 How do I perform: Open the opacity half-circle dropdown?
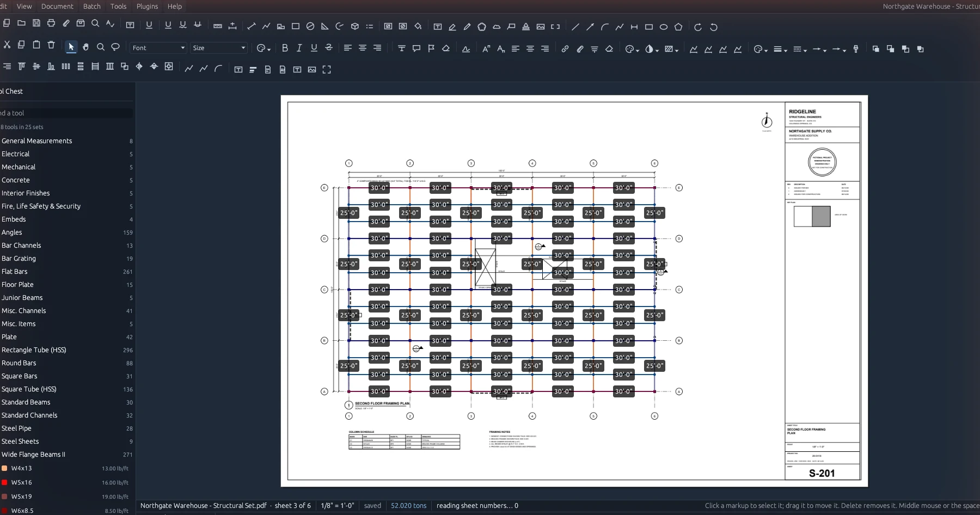coord(652,49)
